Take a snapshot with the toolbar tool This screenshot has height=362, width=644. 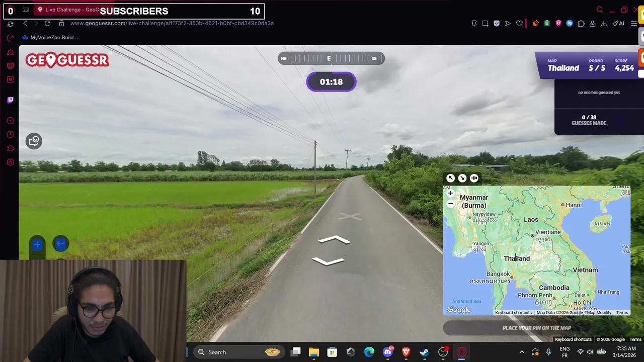click(485, 23)
